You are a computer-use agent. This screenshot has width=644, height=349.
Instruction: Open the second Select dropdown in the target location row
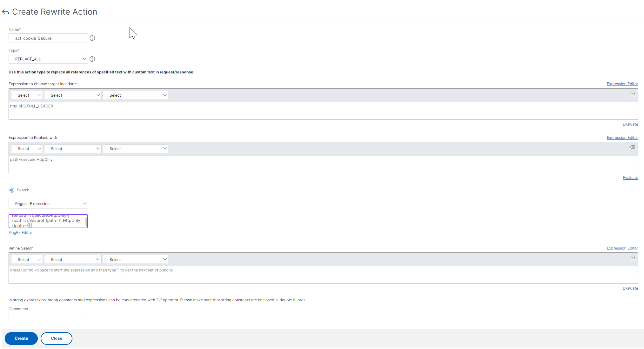click(73, 95)
